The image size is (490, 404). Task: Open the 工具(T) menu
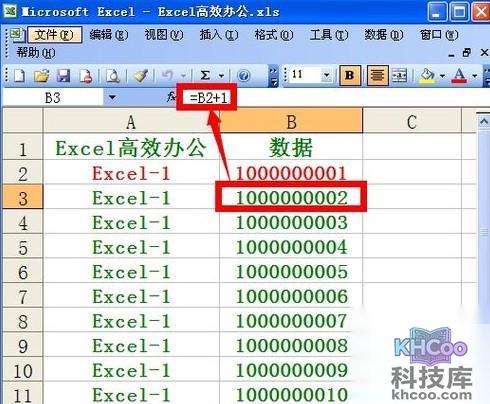[329, 35]
